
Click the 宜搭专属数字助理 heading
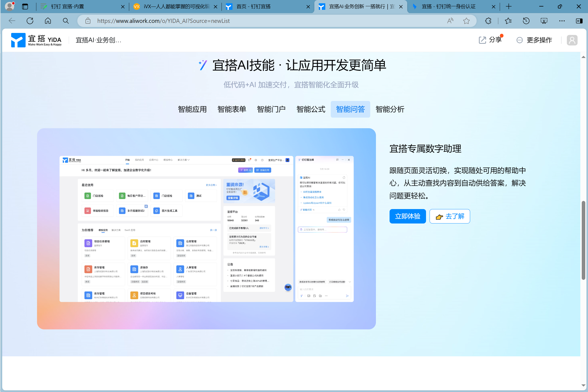[x=425, y=149]
